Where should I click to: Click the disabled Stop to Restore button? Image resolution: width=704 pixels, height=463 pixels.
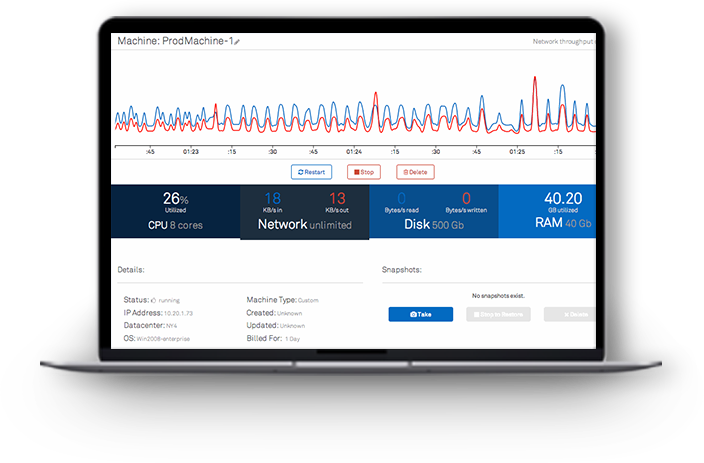[x=498, y=314]
